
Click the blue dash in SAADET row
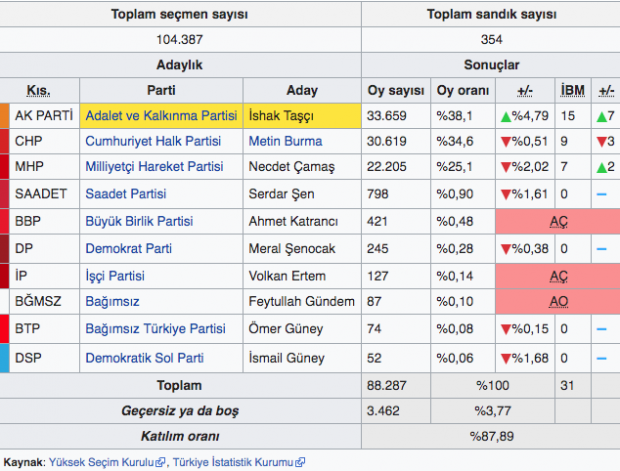(604, 193)
